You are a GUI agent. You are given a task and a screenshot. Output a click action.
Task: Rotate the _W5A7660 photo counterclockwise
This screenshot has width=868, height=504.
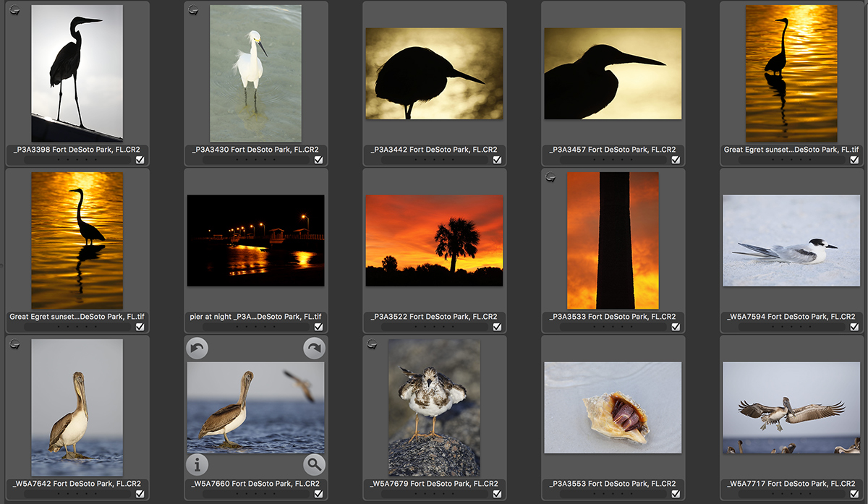tap(197, 349)
